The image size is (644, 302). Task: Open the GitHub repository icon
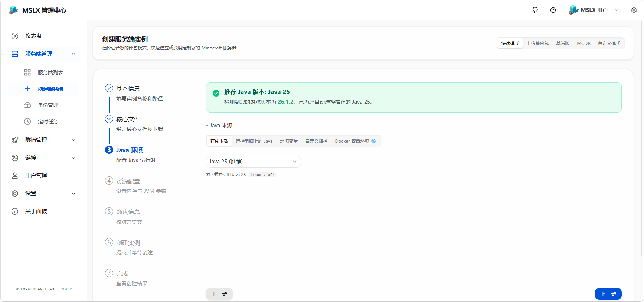[x=535, y=10]
